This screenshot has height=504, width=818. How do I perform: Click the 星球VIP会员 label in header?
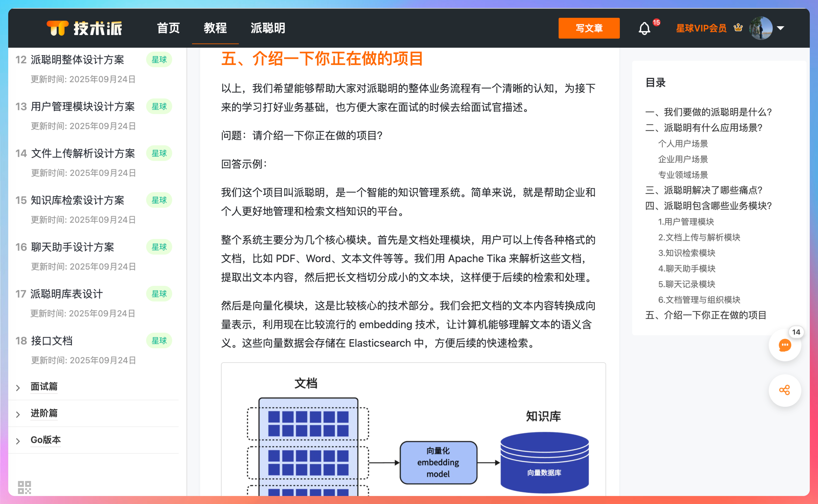[701, 28]
